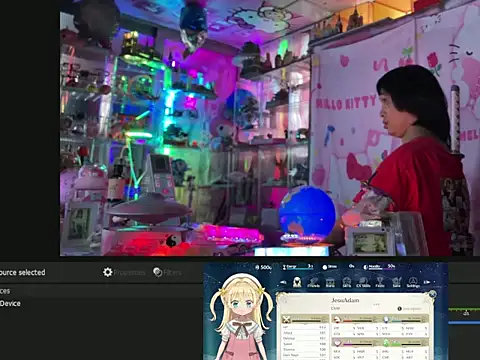Viewport: 480px width, 360px height.
Task: Click the blue orb stat section icon
Action: pos(386,320)
